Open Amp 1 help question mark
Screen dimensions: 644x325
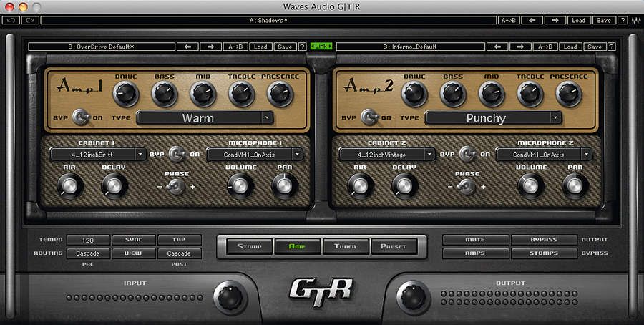(x=302, y=47)
